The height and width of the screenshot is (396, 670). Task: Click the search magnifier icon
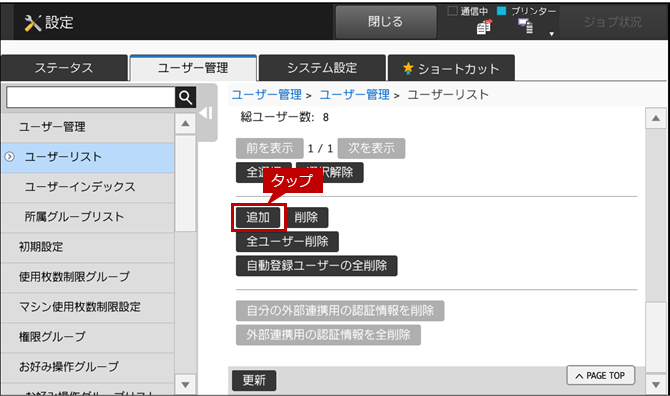pos(185,97)
